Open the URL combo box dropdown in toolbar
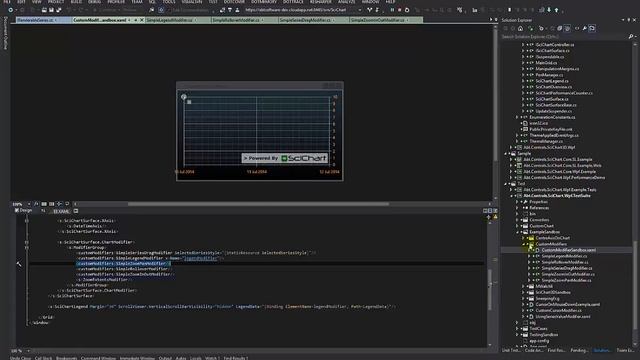 pyautogui.click(x=359, y=10)
